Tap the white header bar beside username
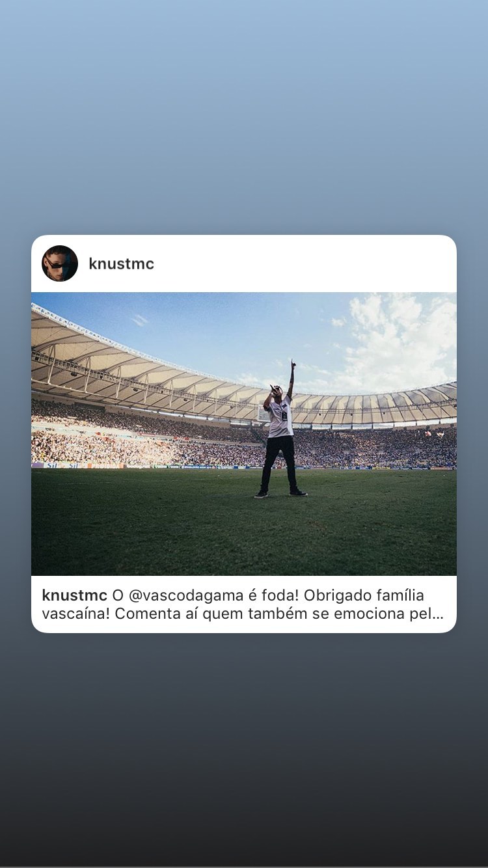The image size is (488, 868). point(306,264)
